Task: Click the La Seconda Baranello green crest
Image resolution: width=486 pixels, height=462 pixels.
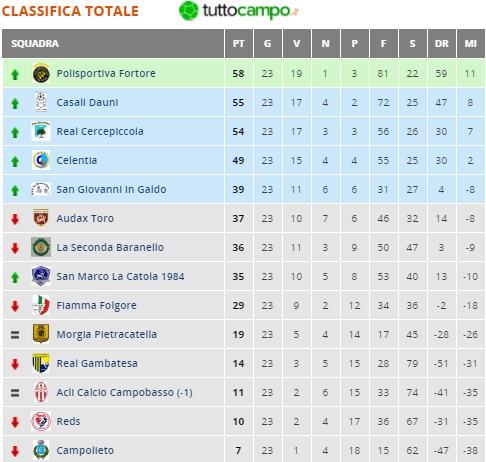Action: (x=41, y=247)
